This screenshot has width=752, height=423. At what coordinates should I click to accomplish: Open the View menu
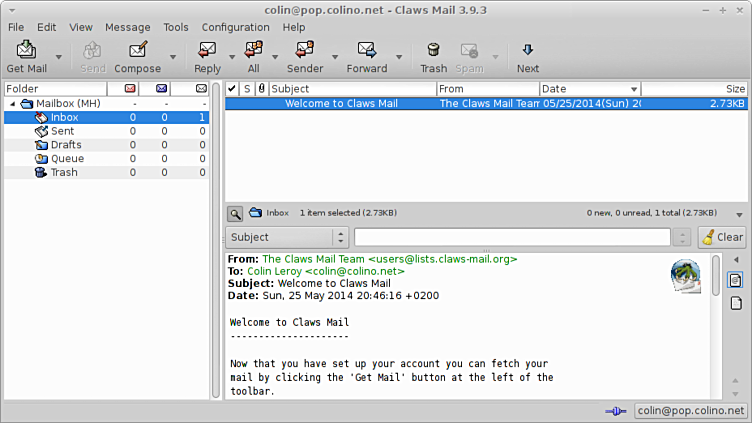(x=81, y=27)
